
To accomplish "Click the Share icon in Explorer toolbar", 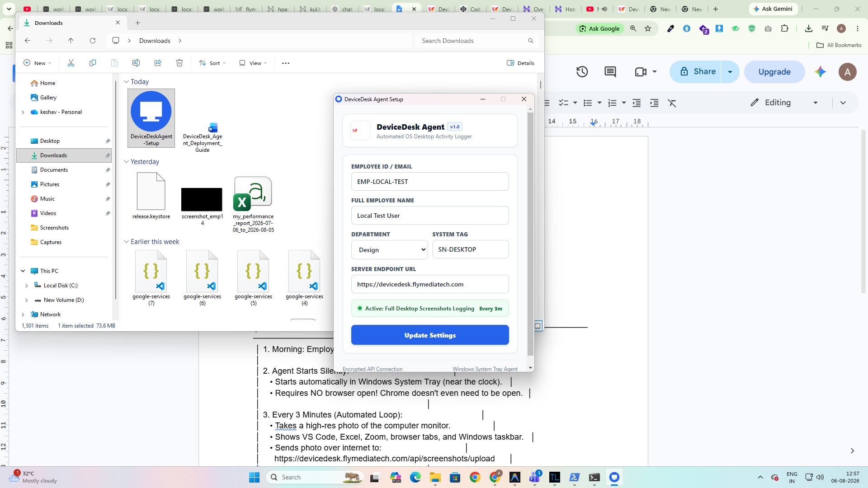I will pyautogui.click(x=158, y=63).
